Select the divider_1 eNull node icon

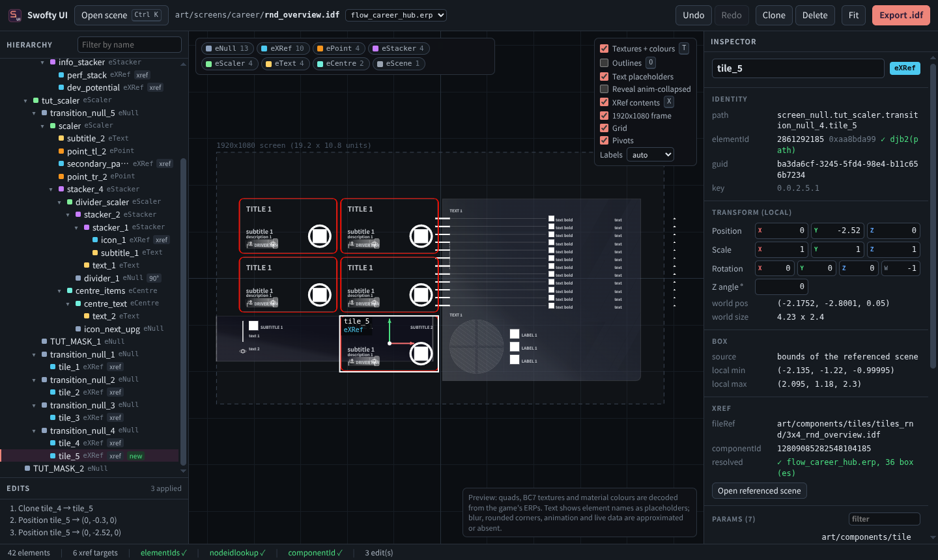click(x=78, y=278)
